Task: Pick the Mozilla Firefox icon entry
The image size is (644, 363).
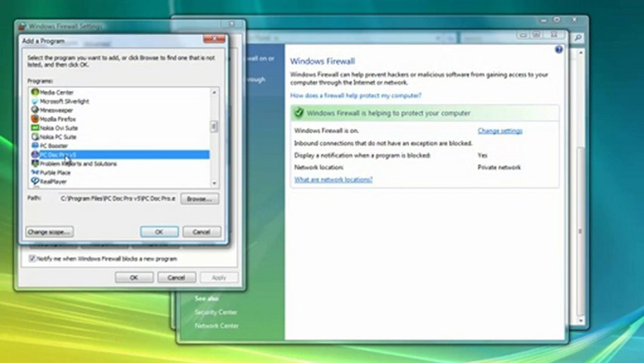Action: 35,119
